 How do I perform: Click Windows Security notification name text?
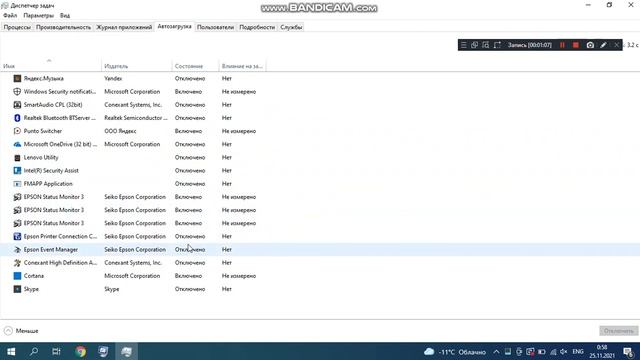pyautogui.click(x=60, y=91)
